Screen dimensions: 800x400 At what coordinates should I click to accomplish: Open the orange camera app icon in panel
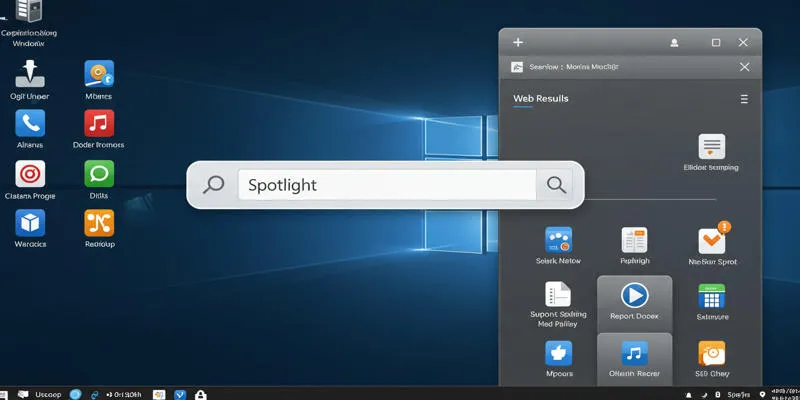coord(712,353)
